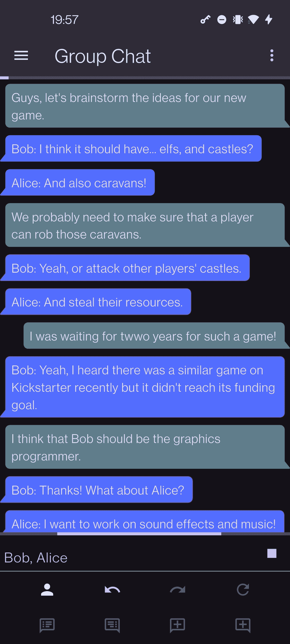The height and width of the screenshot is (644, 290).
Task: Tap the left-tailed message list icon
Action: (x=47, y=625)
